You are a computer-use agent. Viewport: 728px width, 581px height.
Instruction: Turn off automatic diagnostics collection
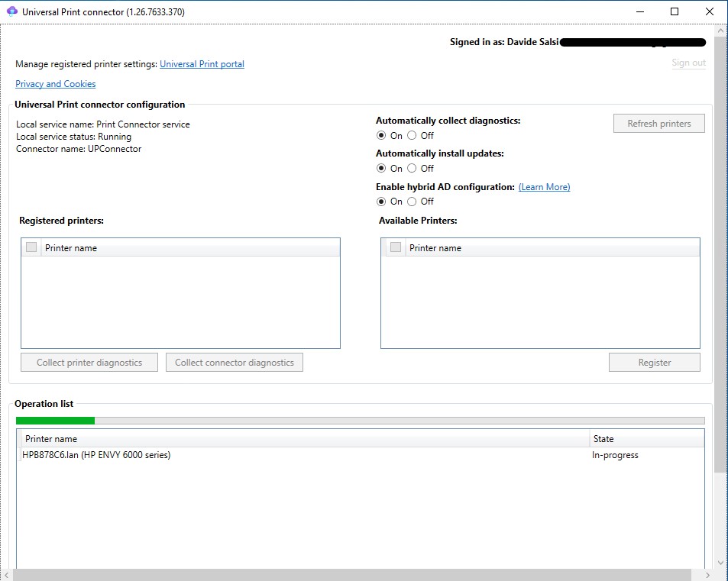click(412, 136)
